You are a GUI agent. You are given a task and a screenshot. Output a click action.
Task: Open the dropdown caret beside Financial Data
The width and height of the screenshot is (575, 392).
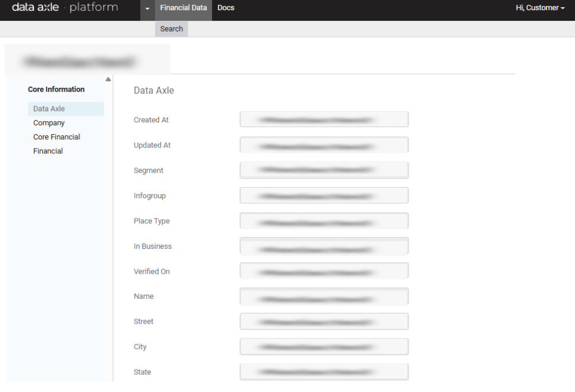coord(147,8)
